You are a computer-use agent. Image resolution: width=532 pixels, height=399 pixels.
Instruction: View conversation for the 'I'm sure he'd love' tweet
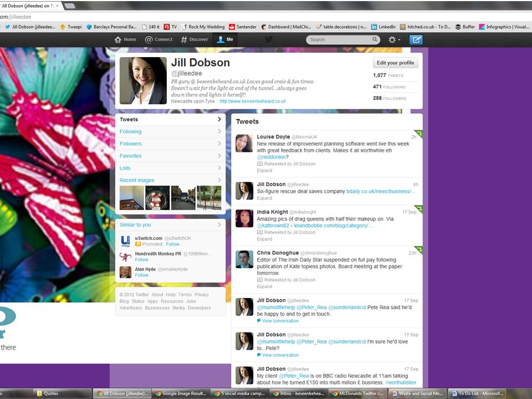click(278, 355)
